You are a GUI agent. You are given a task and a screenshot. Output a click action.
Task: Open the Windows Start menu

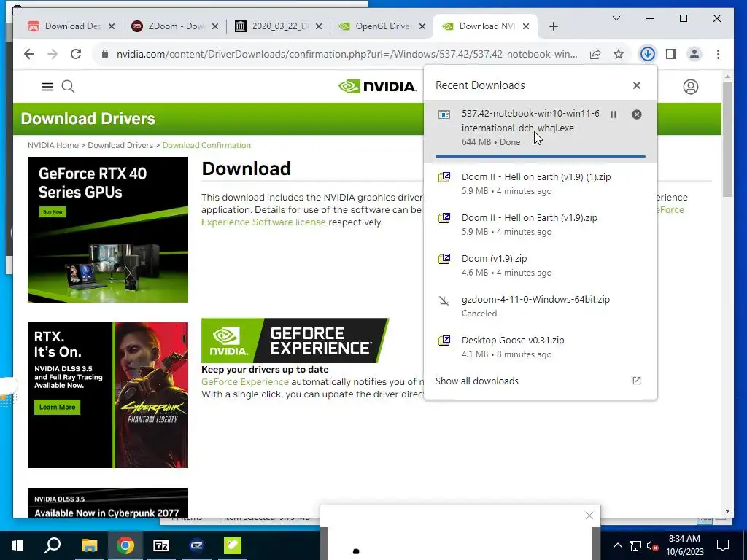(18, 545)
